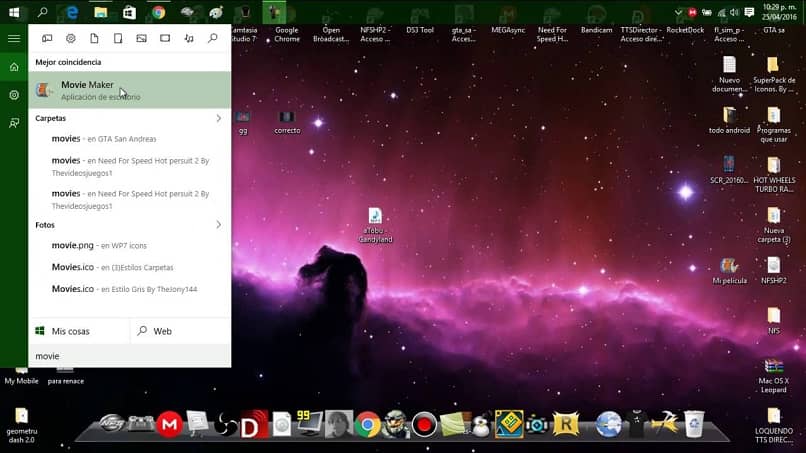Open the globe dock icon
This screenshot has width=806, height=453.
pyautogui.click(x=609, y=425)
